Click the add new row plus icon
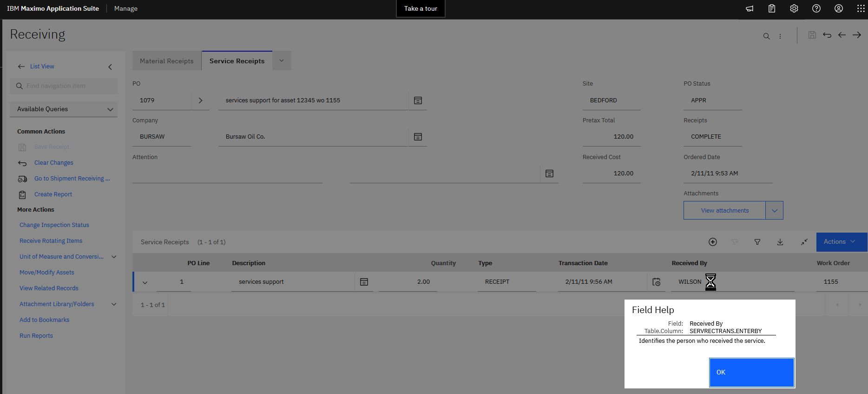The height and width of the screenshot is (394, 868). (x=713, y=242)
